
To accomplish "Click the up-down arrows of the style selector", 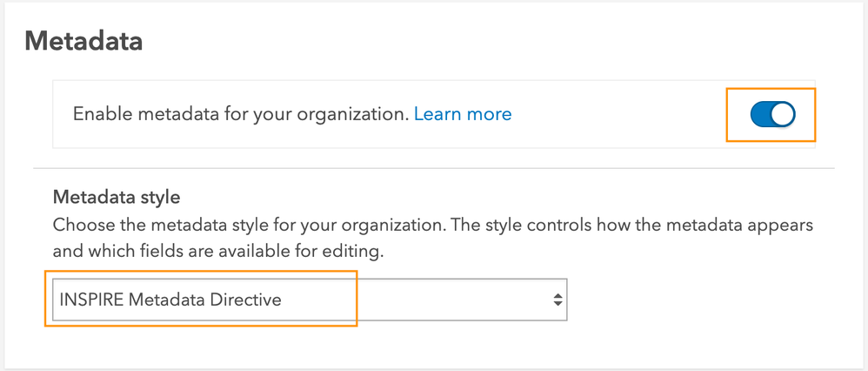I will 557,300.
